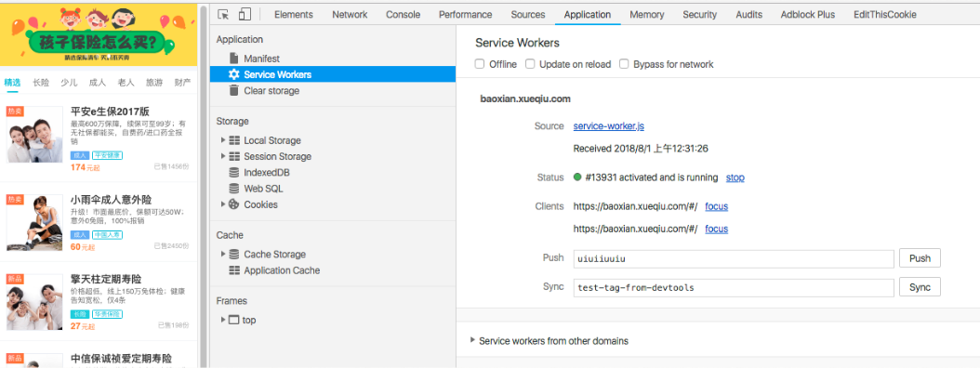Select the 精选 category tab on the webpage
980x368 pixels.
[x=12, y=82]
